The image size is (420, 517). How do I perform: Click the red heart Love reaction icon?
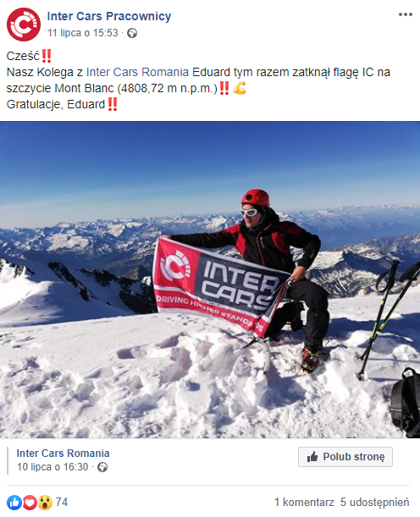pyautogui.click(x=30, y=502)
